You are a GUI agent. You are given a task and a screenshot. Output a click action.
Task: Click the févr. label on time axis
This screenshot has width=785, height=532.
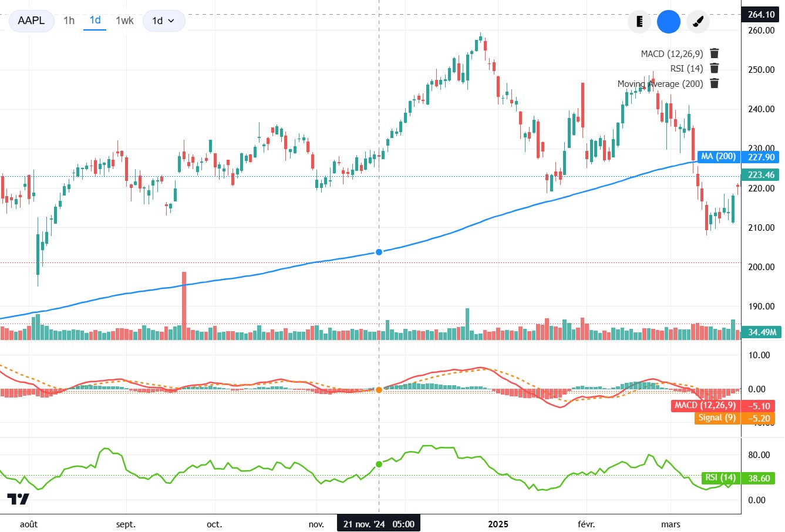click(x=586, y=524)
